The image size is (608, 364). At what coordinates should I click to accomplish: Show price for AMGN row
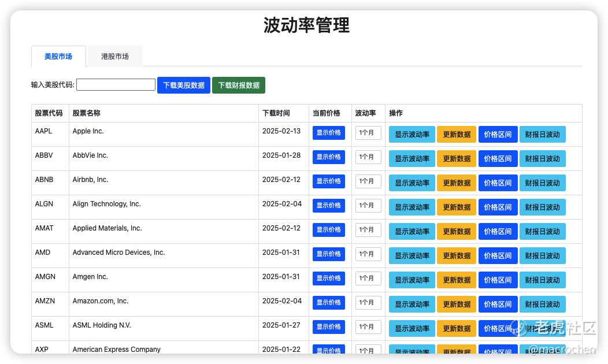click(329, 278)
